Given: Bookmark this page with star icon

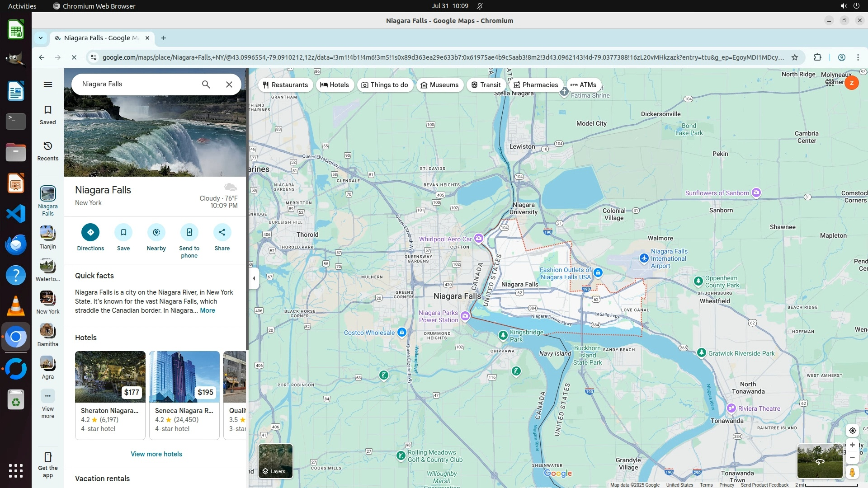Looking at the screenshot, I should tap(795, 57).
